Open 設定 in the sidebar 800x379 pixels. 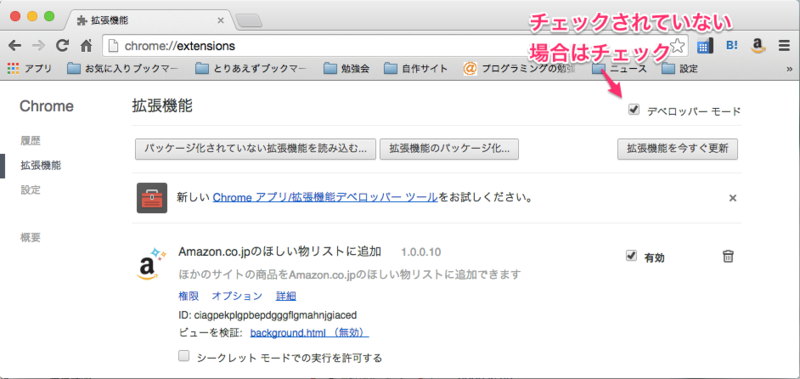[31, 190]
